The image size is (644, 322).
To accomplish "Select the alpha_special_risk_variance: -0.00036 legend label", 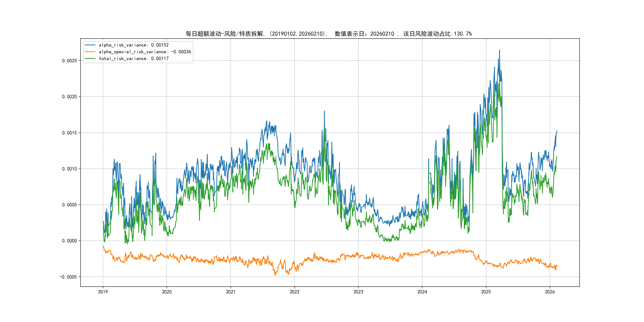I will tap(145, 52).
